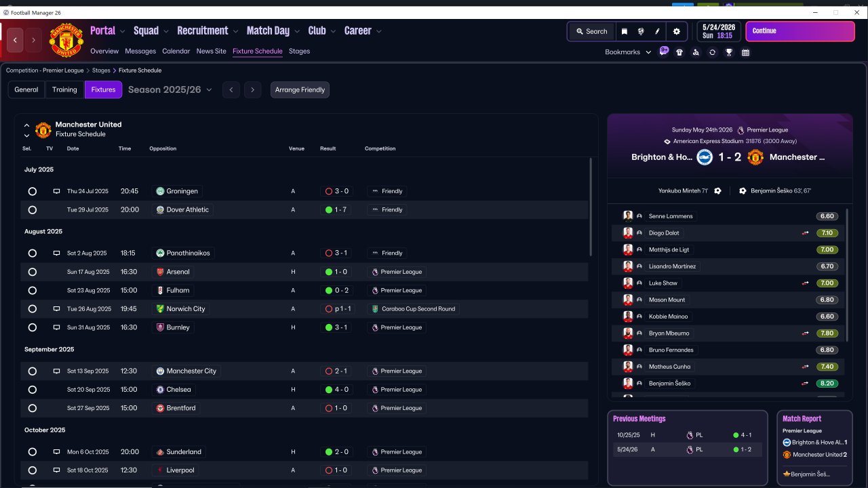The width and height of the screenshot is (868, 488).
Task: Click Benjamin Šeško's 8.20 rating badge
Action: point(827,384)
